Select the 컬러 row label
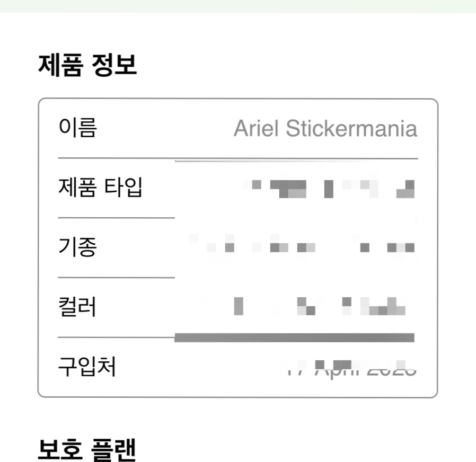The width and height of the screenshot is (476, 462). 77,307
